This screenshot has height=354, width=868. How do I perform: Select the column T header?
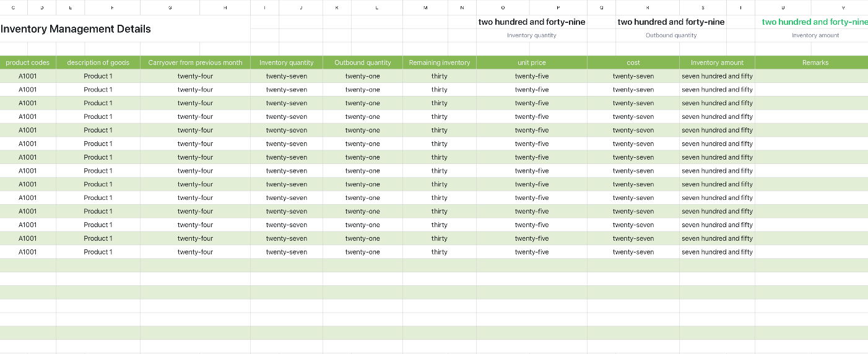tap(741, 7)
